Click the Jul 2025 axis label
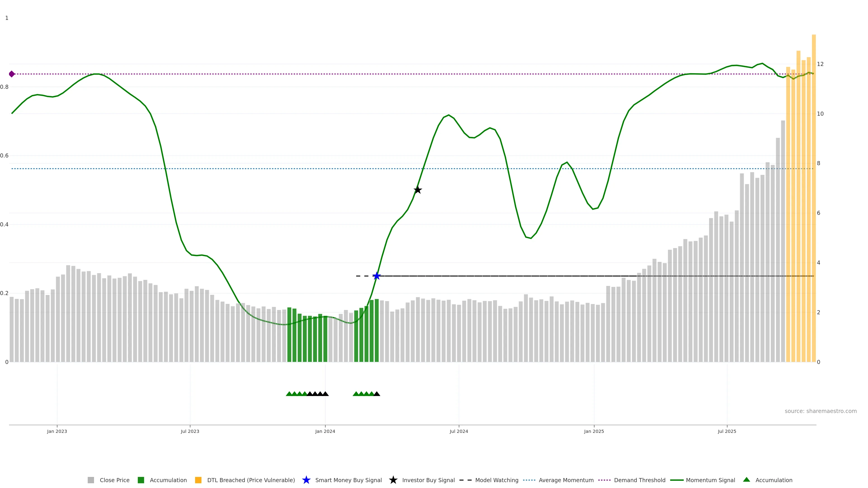Image resolution: width=868 pixels, height=488 pixels. [727, 432]
